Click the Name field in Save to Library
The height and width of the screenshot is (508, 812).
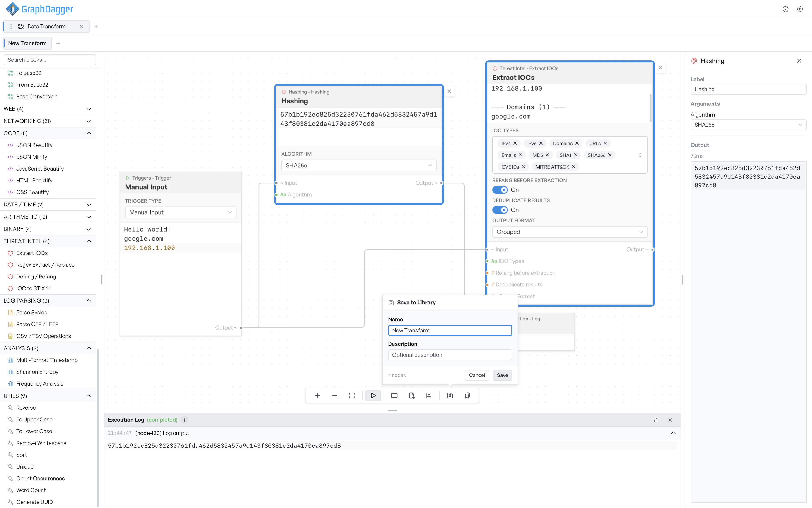coord(450,330)
